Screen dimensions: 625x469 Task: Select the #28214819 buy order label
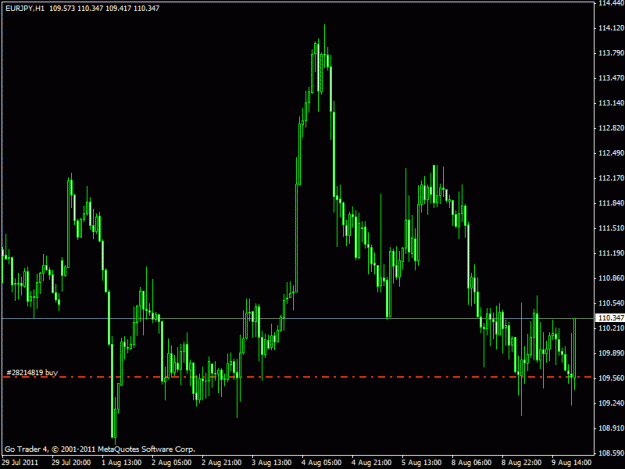click(x=32, y=373)
